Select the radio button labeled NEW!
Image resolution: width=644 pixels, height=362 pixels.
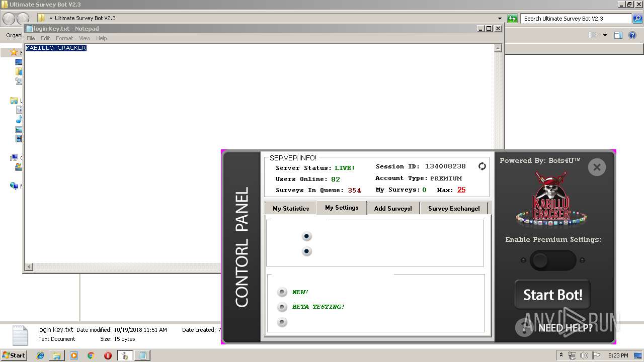[x=282, y=292]
